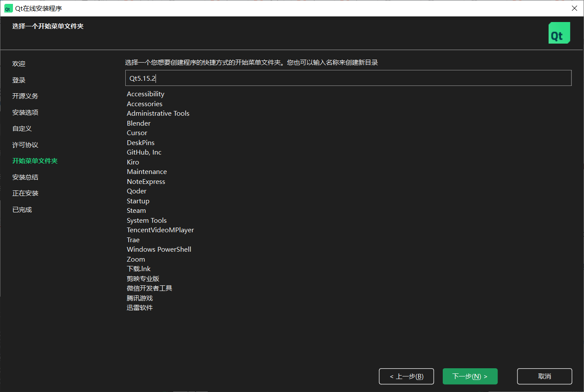Close the Qt installer window
584x392 pixels.
point(574,8)
